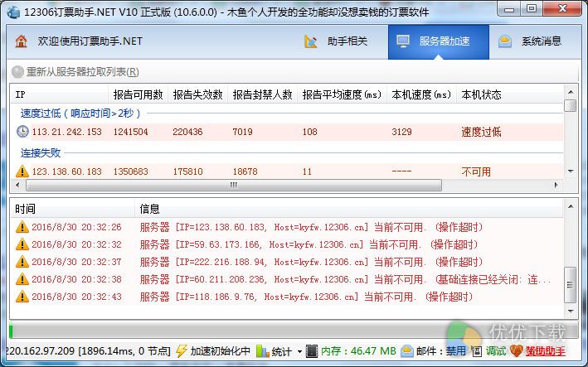This screenshot has width=588, height=367.
Task: Click 重新从服务器拉取列表(R) button
Action: coord(75,71)
